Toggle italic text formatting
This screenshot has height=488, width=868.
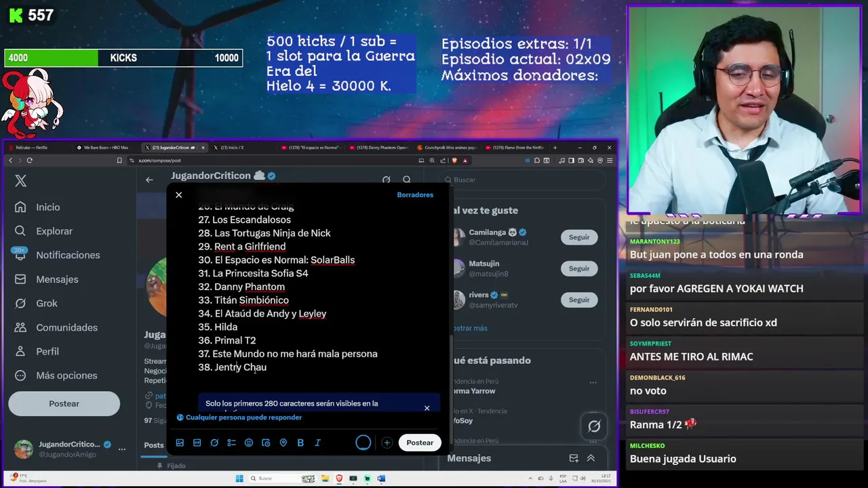[x=317, y=443]
